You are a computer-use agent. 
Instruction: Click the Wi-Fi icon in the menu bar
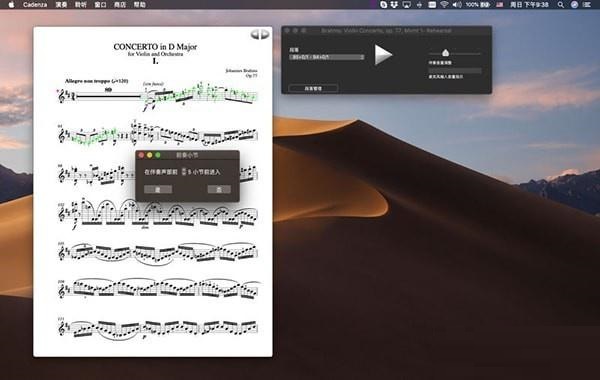[444, 5]
